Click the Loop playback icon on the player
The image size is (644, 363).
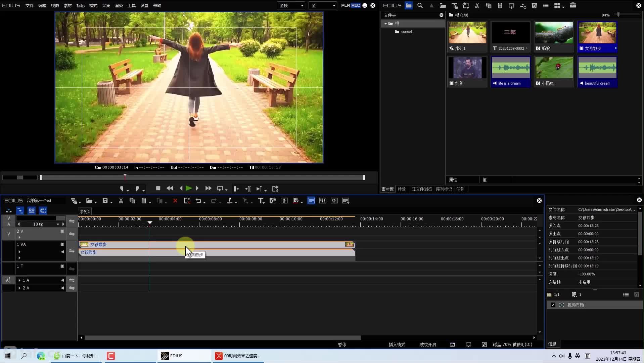[220, 189]
